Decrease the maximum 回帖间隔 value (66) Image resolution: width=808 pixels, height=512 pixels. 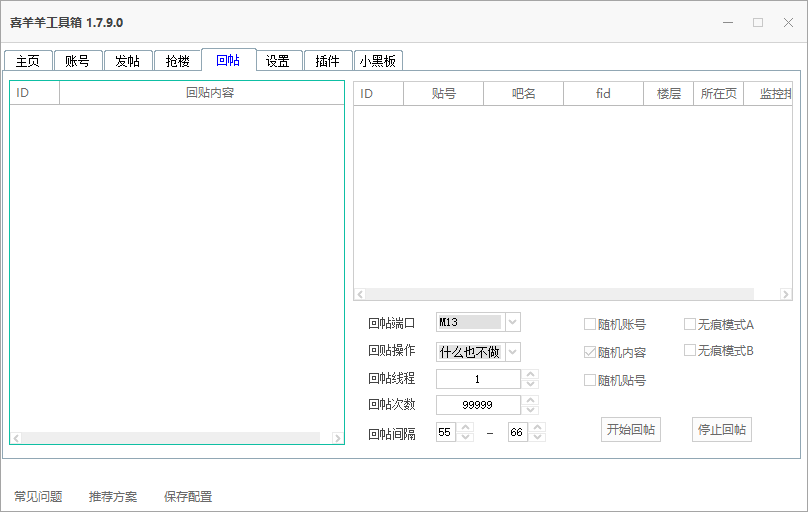tap(538, 437)
